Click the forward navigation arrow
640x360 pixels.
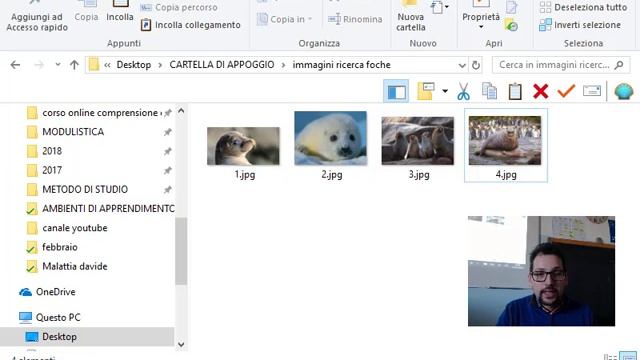click(39, 65)
